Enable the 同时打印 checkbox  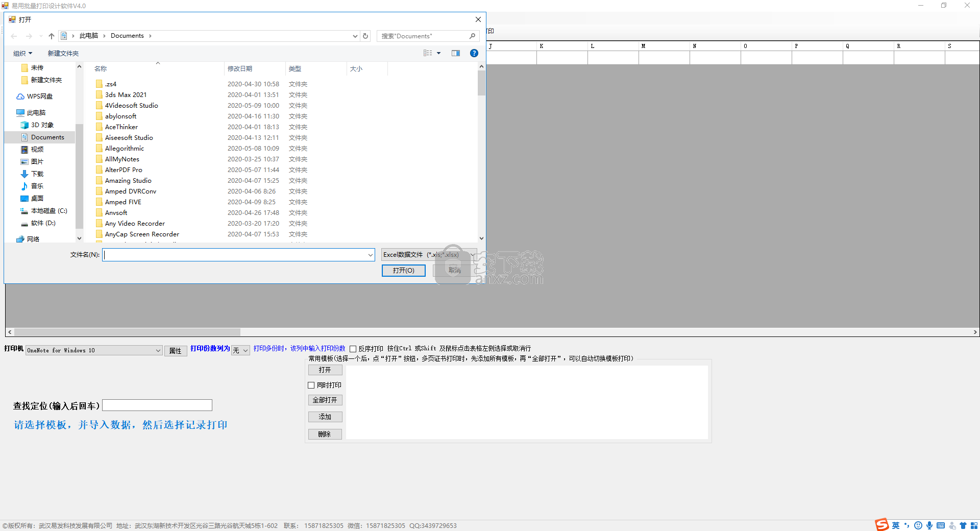tap(311, 385)
